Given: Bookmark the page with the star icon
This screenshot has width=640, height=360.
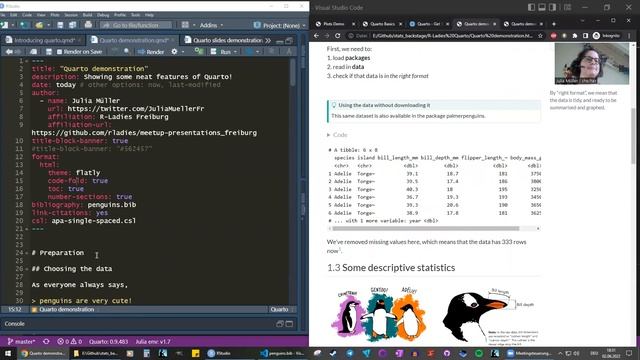Looking at the screenshot, I should 540,36.
